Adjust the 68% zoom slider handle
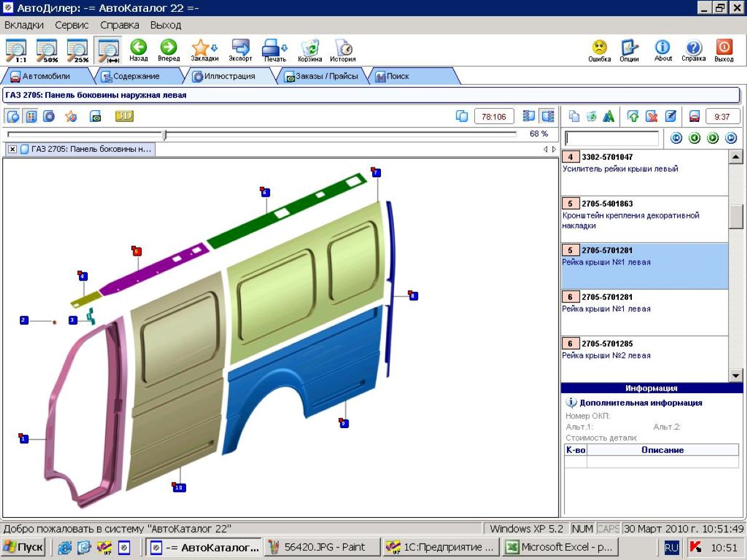Screen dimensions: 747x560 (164, 134)
